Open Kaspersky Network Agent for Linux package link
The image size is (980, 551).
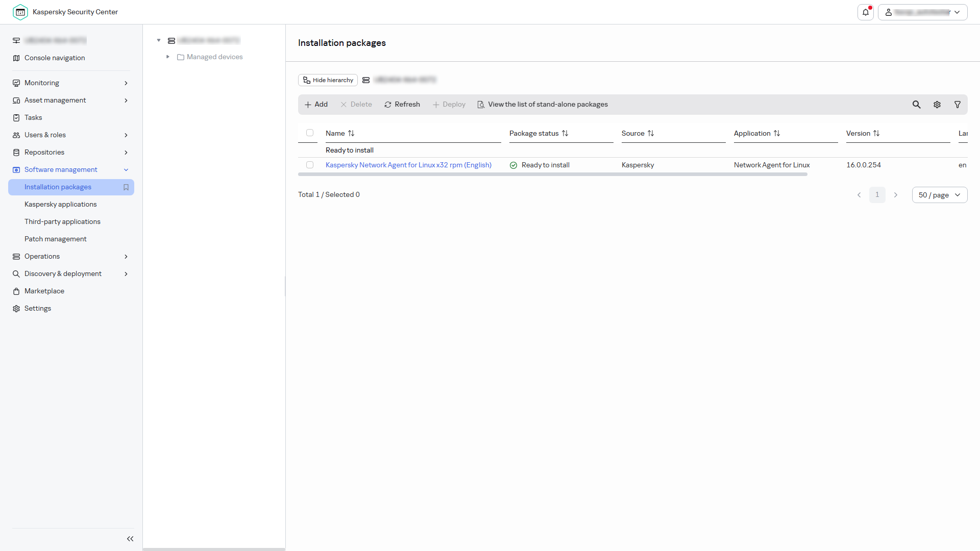point(408,165)
